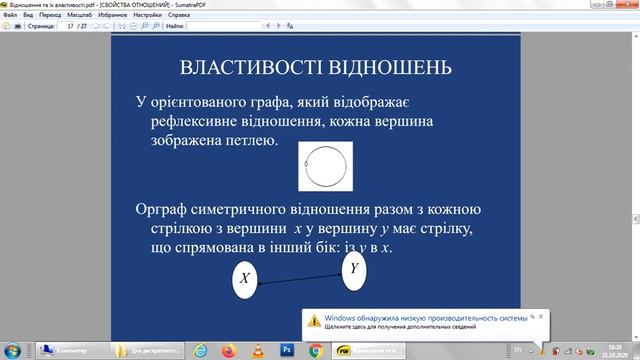Click the Y vertex oval on the slide

pyautogui.click(x=354, y=271)
